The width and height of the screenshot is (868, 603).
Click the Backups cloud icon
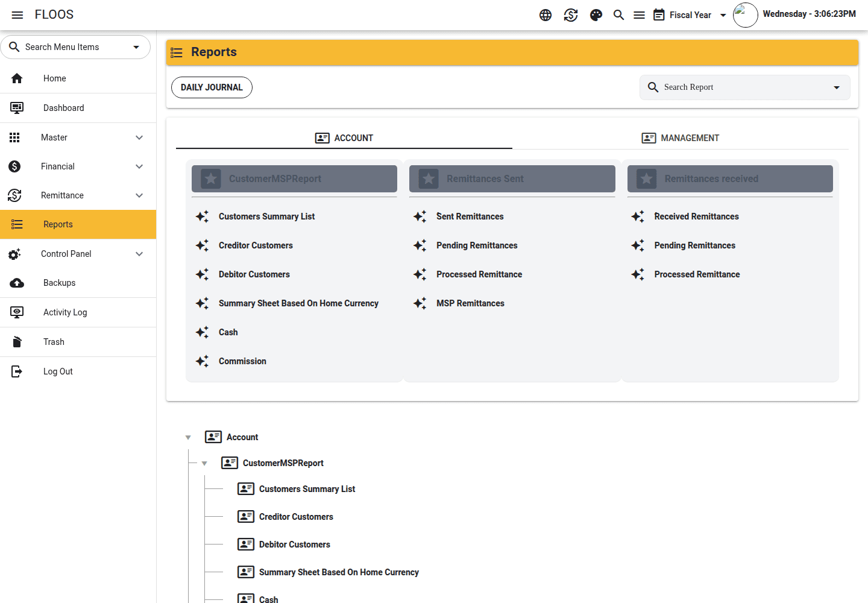pyautogui.click(x=17, y=283)
